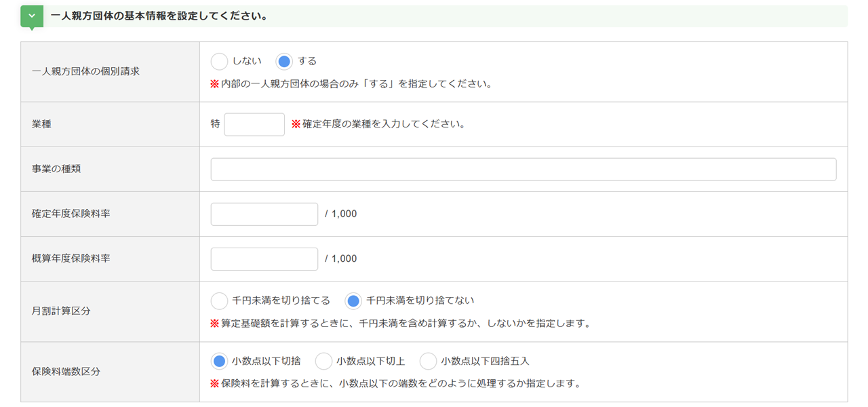Click the 概算年度保険料率 input box
Viewport: 868px width, 407px height.
coord(264,258)
